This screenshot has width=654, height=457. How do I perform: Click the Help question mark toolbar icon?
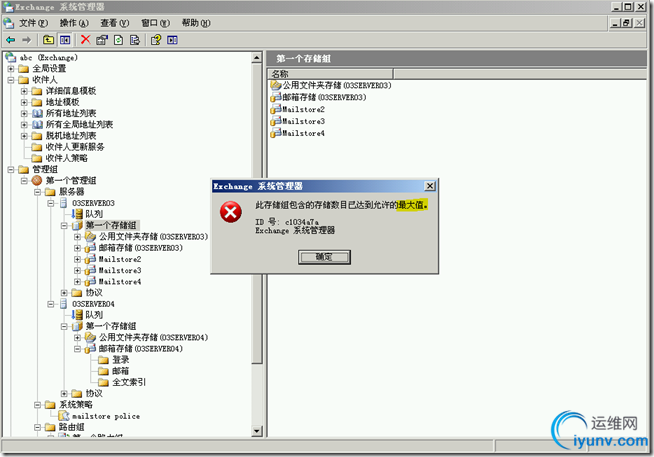coord(156,40)
